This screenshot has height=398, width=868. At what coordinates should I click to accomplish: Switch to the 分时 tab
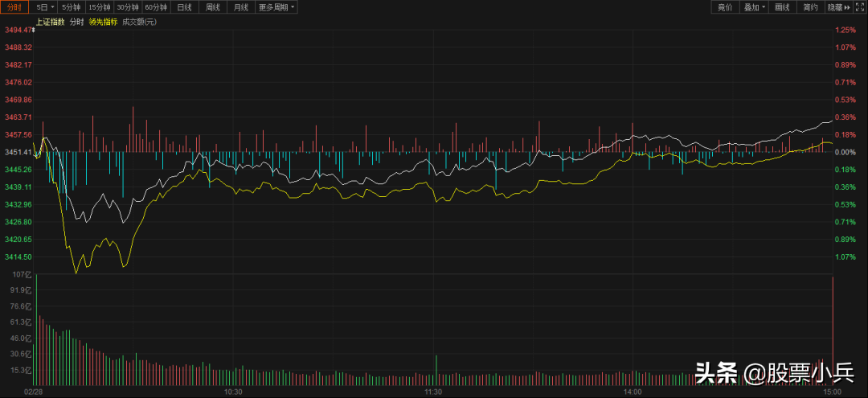tap(14, 7)
